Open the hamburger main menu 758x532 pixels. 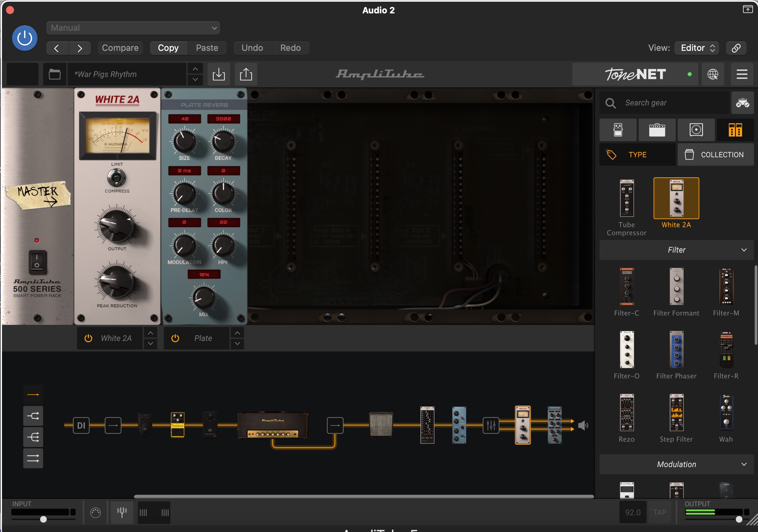(x=742, y=74)
